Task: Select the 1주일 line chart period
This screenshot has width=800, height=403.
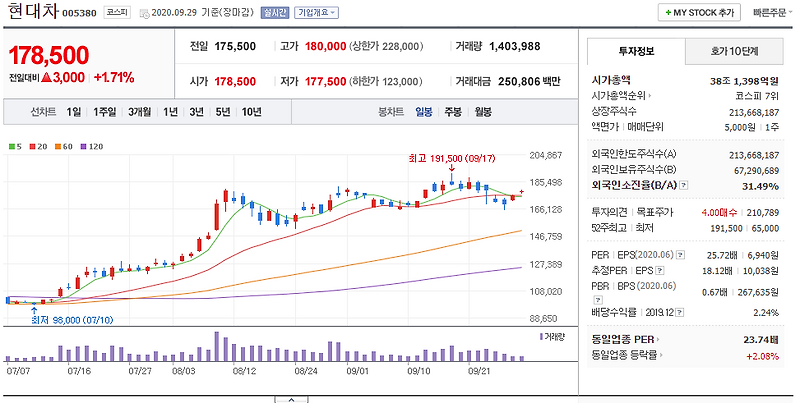Action: (x=105, y=112)
